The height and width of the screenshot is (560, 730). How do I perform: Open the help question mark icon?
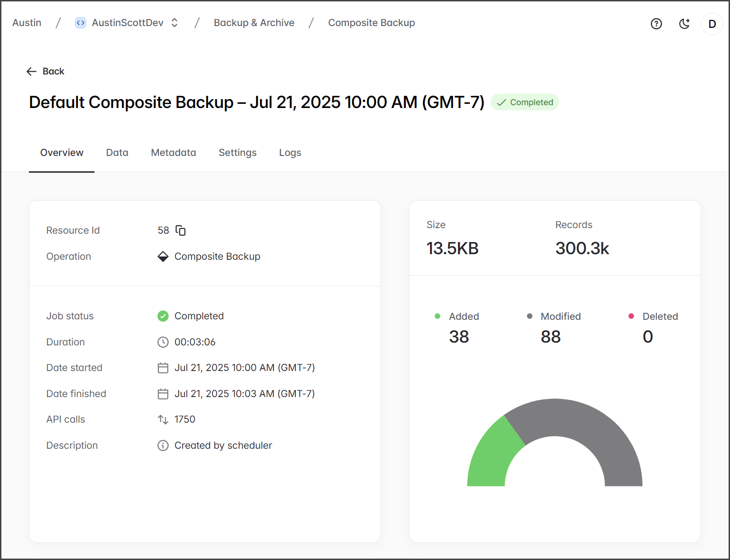pyautogui.click(x=656, y=24)
